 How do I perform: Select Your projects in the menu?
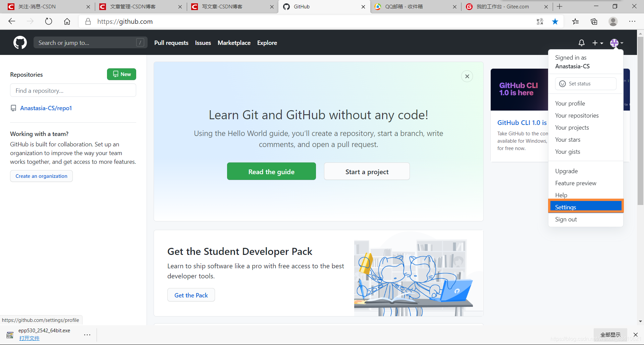click(x=586, y=128)
